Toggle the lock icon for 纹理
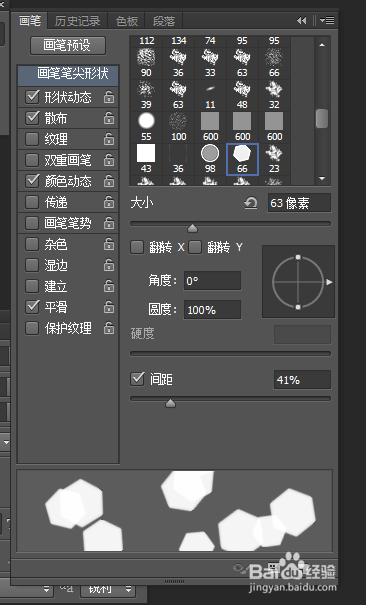The height and width of the screenshot is (605, 366). pos(109,139)
